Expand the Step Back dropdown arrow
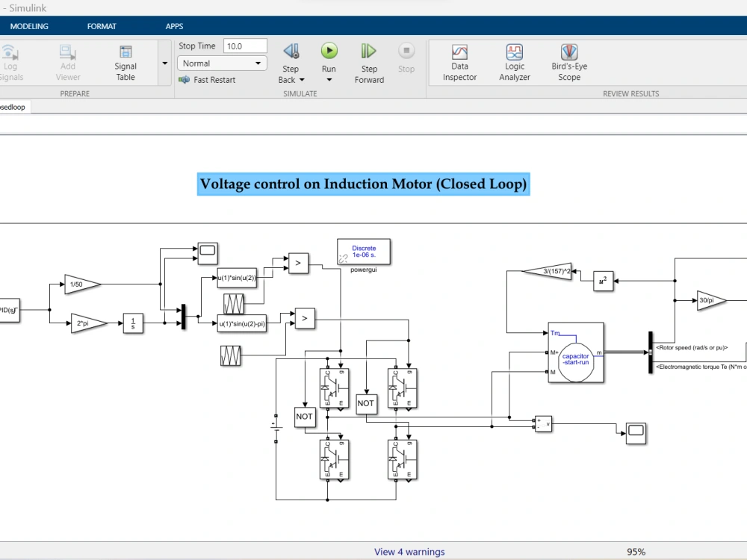 point(305,80)
